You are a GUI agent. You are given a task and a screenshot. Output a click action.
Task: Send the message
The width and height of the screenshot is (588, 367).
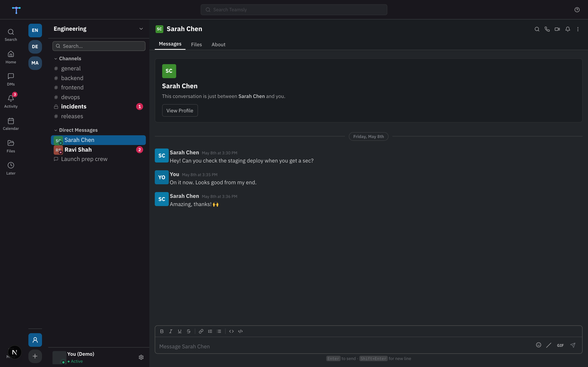pos(573,345)
